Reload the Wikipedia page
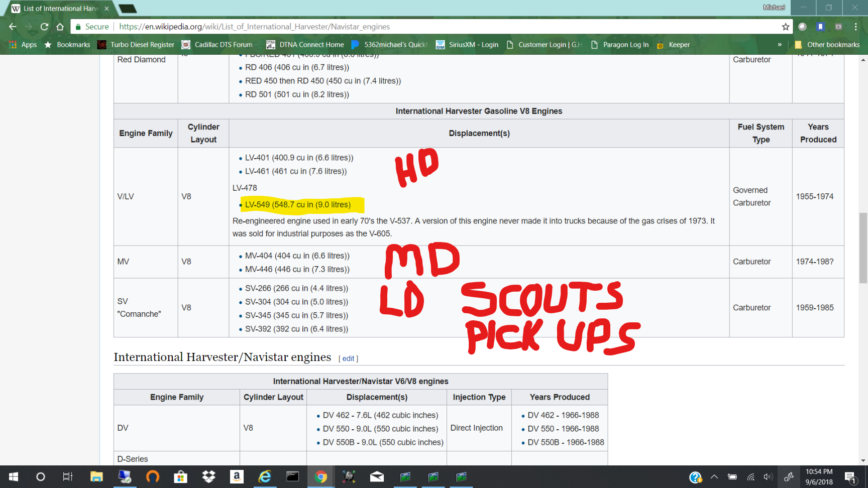Image resolution: width=868 pixels, height=488 pixels. [44, 27]
